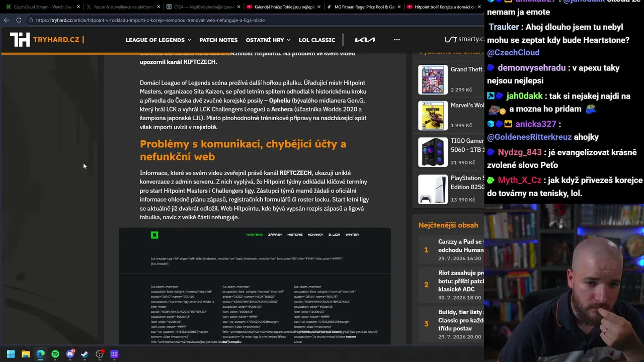Click the '2 299 Kč' price
The image size is (644, 362).
click(461, 89)
